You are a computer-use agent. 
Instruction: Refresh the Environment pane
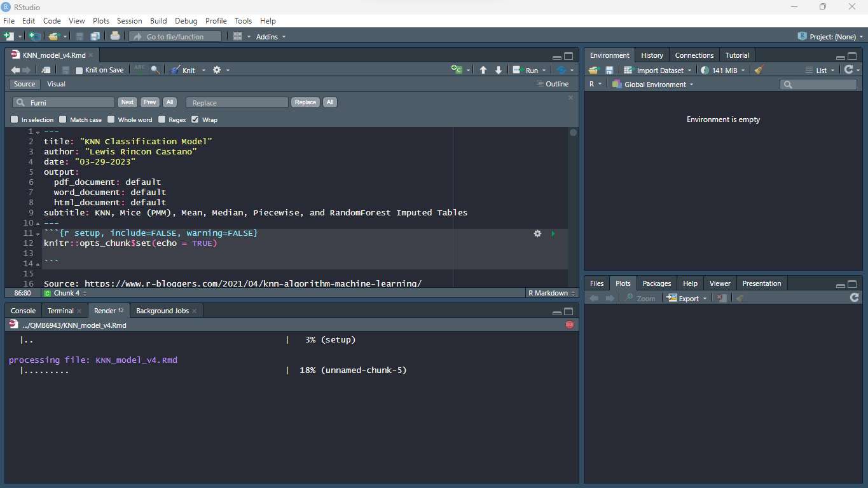coord(848,71)
